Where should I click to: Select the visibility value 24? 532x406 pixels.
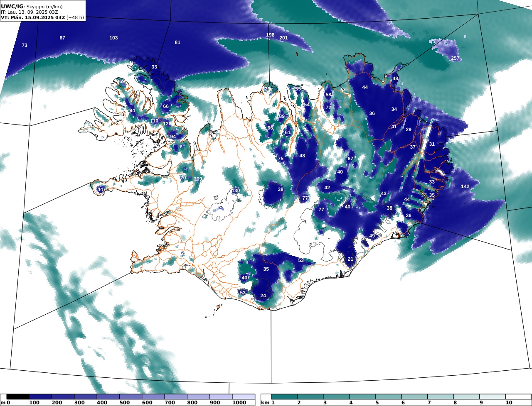coord(263,296)
